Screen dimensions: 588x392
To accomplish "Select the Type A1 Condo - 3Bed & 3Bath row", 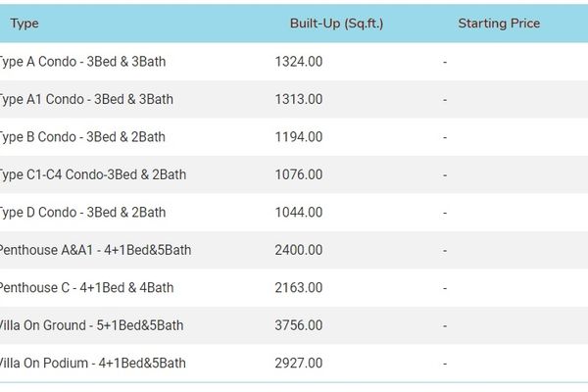I will (x=294, y=99).
